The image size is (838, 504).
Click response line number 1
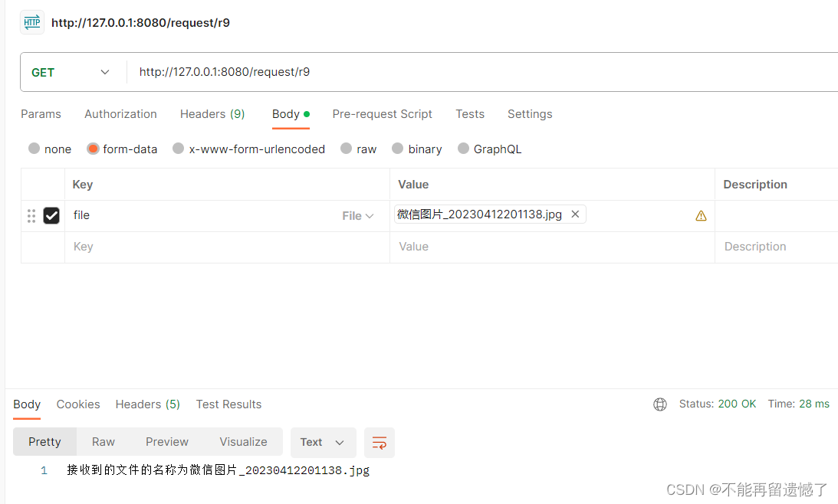(x=44, y=471)
